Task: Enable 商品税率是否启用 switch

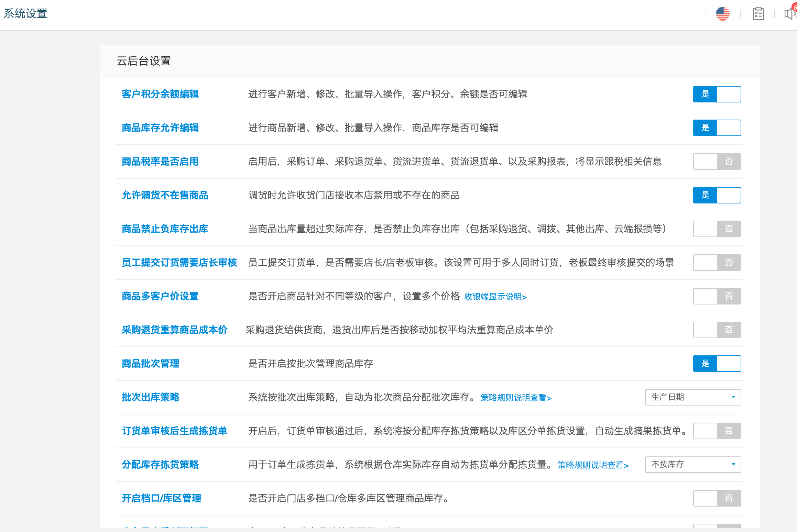Action: (x=717, y=162)
